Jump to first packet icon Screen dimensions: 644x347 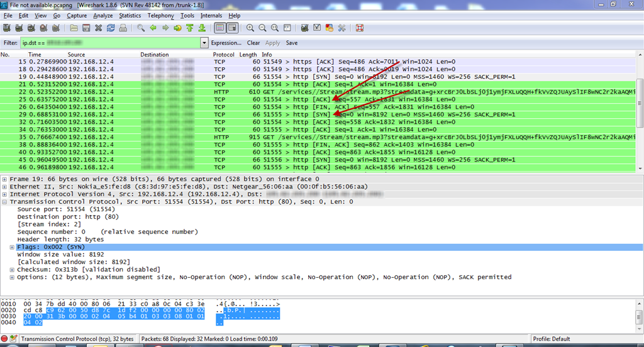click(189, 28)
